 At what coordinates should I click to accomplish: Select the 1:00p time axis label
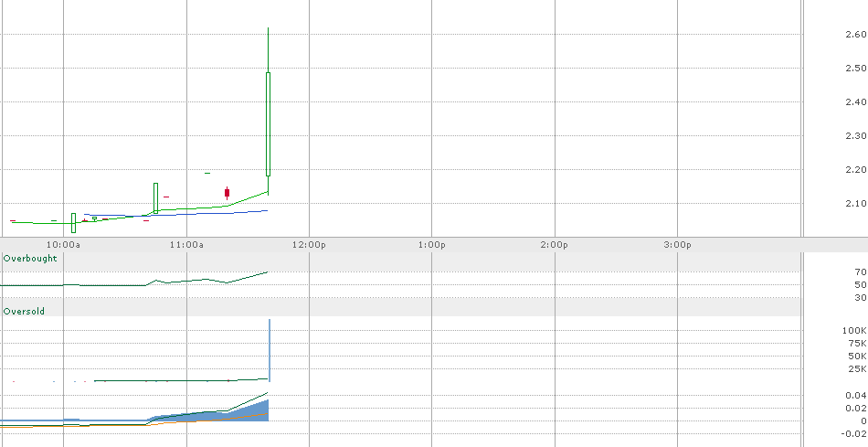click(432, 245)
